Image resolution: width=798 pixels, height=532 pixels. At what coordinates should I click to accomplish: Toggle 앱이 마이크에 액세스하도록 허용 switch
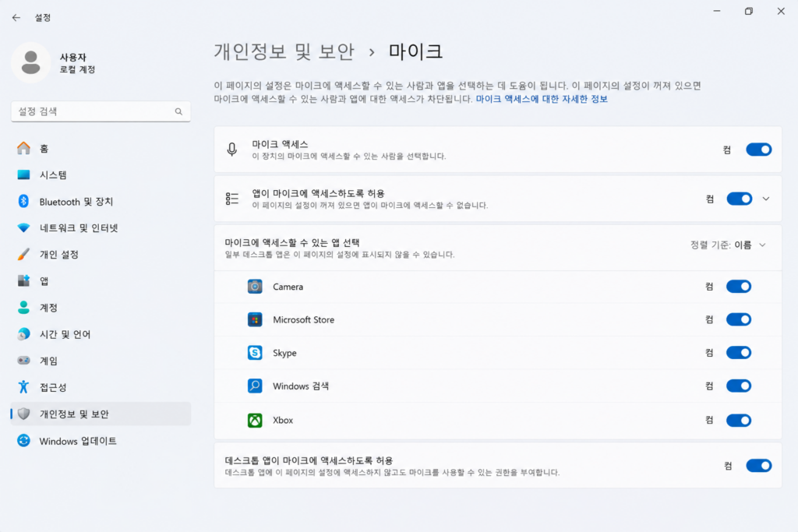pos(739,199)
